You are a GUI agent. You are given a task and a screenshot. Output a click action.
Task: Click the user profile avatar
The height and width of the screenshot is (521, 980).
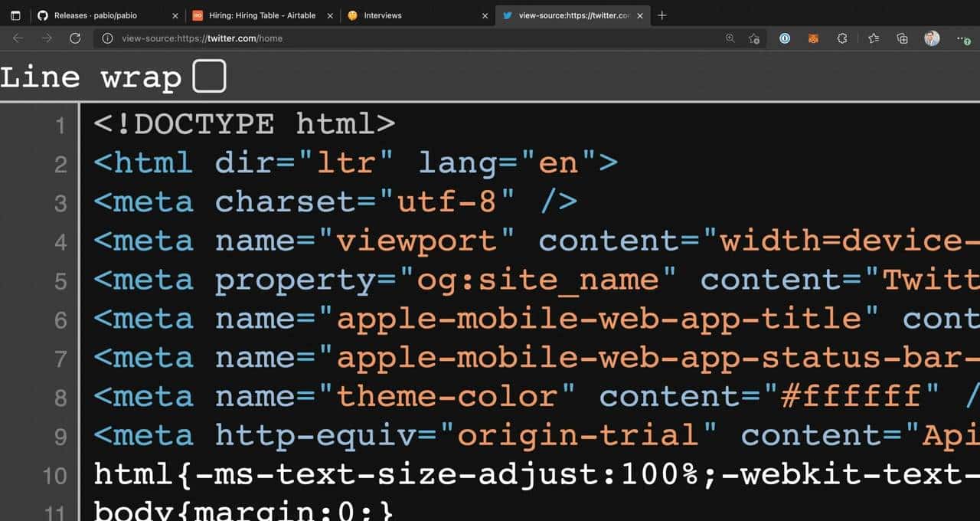click(932, 38)
